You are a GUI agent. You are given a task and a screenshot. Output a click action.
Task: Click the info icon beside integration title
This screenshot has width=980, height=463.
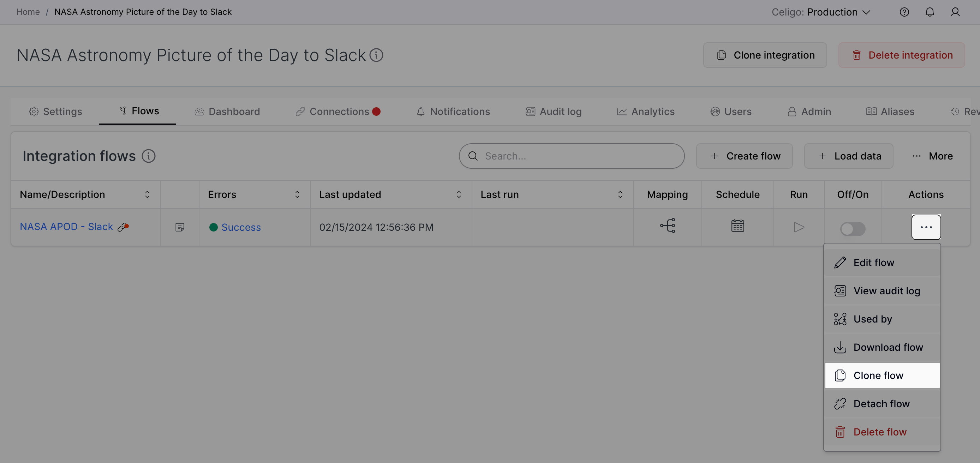click(x=376, y=55)
